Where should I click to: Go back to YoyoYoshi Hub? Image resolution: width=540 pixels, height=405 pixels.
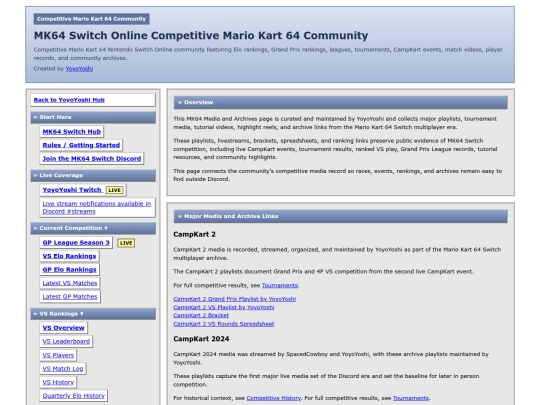tap(93, 100)
